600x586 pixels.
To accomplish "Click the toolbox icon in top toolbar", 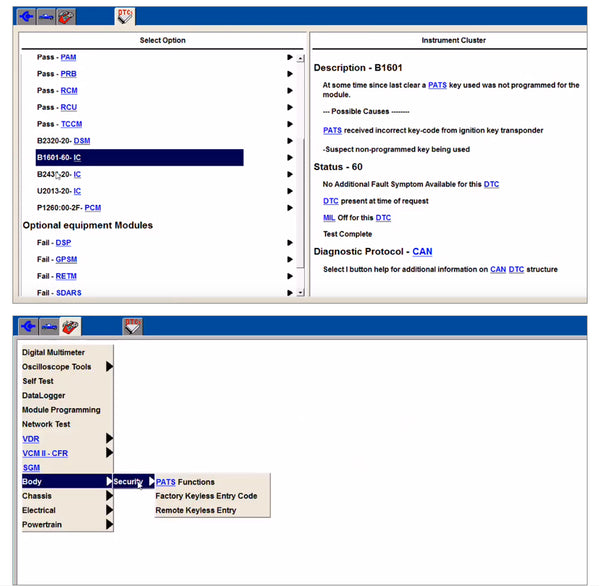I will (67, 15).
